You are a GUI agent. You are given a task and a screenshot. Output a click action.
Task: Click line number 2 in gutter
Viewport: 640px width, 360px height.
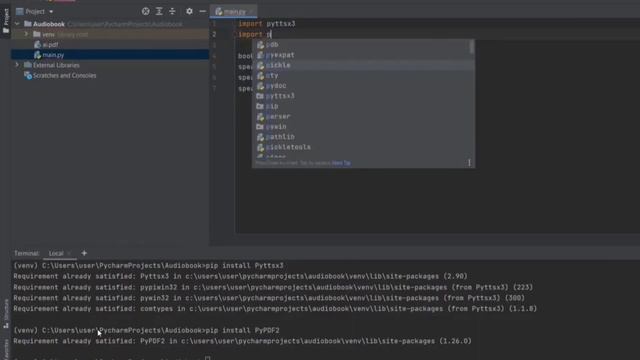(214, 34)
